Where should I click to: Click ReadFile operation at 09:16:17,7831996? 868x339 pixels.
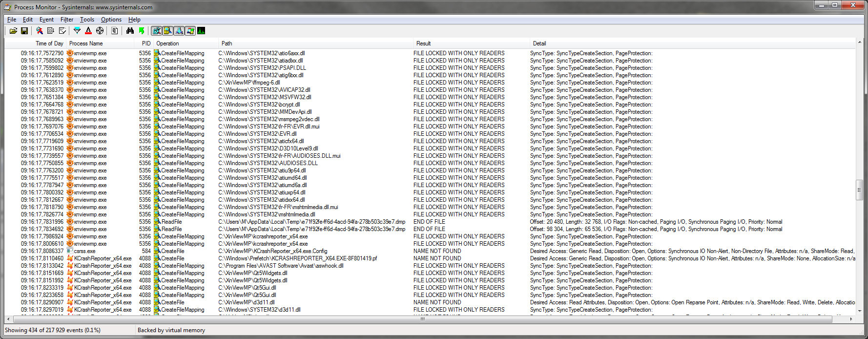(x=171, y=222)
